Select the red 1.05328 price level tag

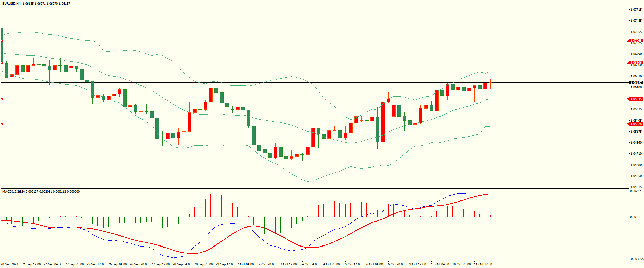636,124
